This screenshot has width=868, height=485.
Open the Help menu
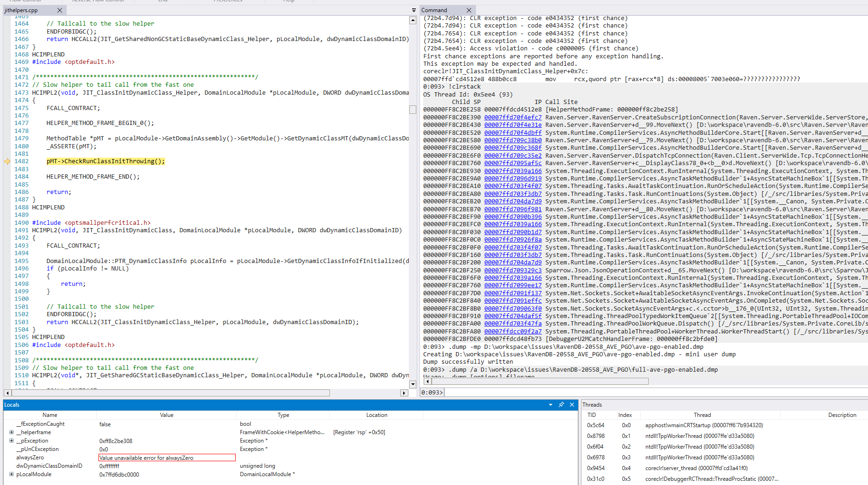[288, 1]
